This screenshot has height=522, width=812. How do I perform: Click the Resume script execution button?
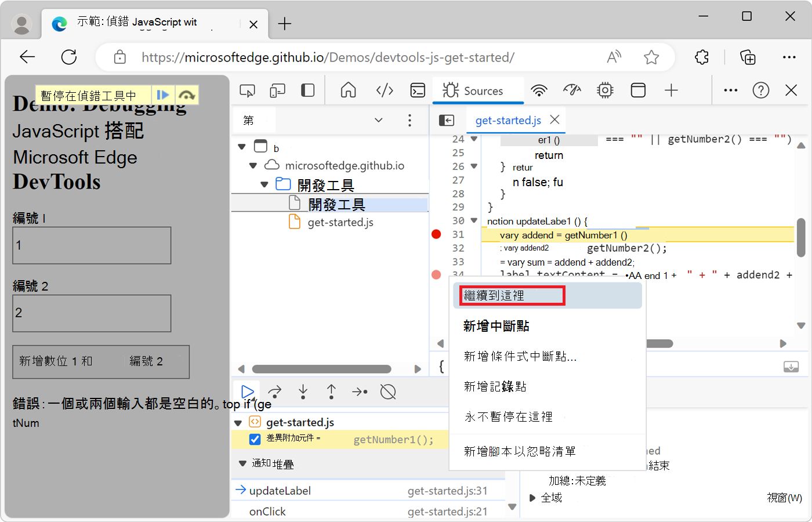point(248,392)
